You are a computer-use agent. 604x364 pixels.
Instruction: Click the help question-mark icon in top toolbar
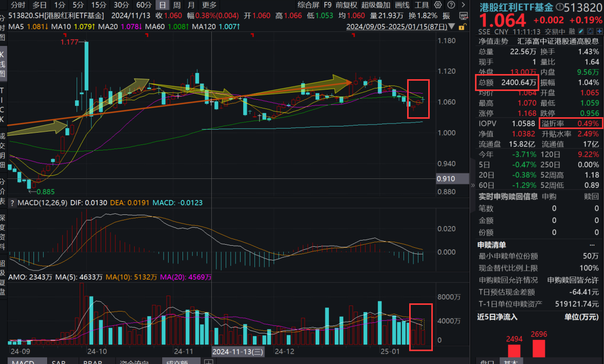point(451,5)
